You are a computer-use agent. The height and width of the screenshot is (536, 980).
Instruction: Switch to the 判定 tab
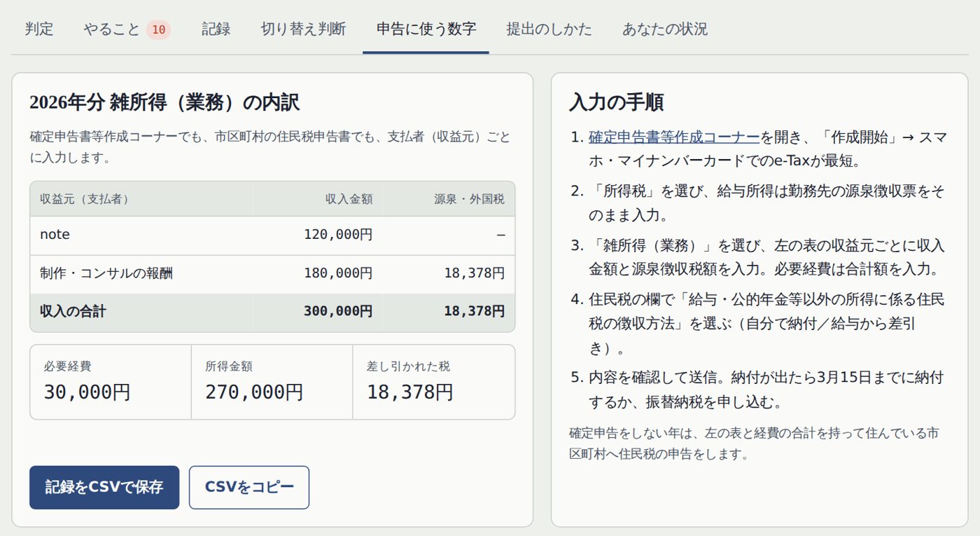(x=39, y=29)
